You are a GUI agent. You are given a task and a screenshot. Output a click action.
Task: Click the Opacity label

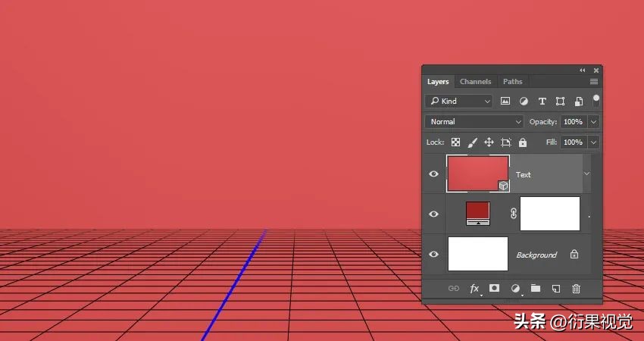(543, 121)
